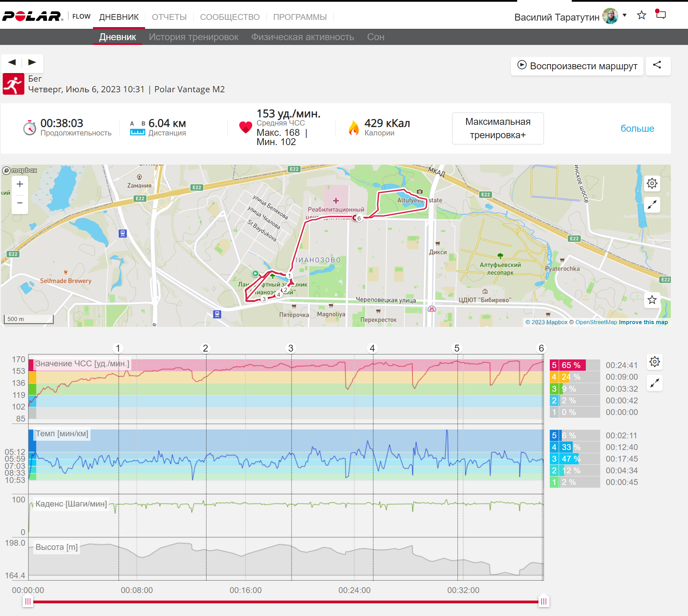Select lap marker 3 on the chart
The image size is (688, 616).
click(290, 348)
